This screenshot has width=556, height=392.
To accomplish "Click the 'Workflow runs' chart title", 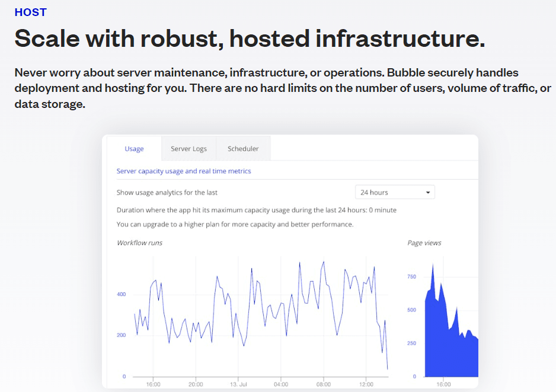I will click(x=140, y=243).
